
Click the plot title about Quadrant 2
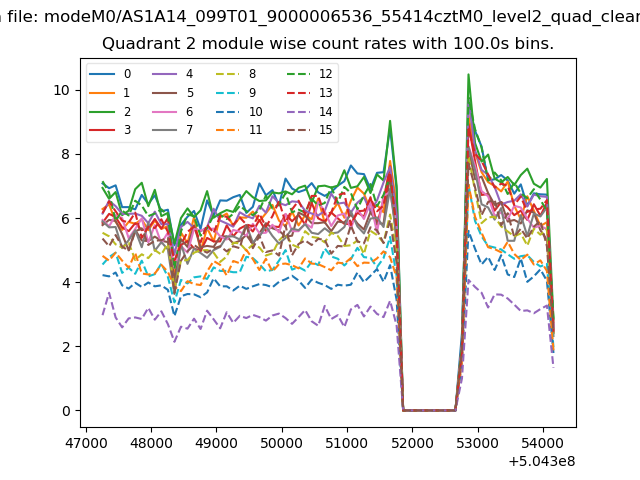click(x=328, y=45)
